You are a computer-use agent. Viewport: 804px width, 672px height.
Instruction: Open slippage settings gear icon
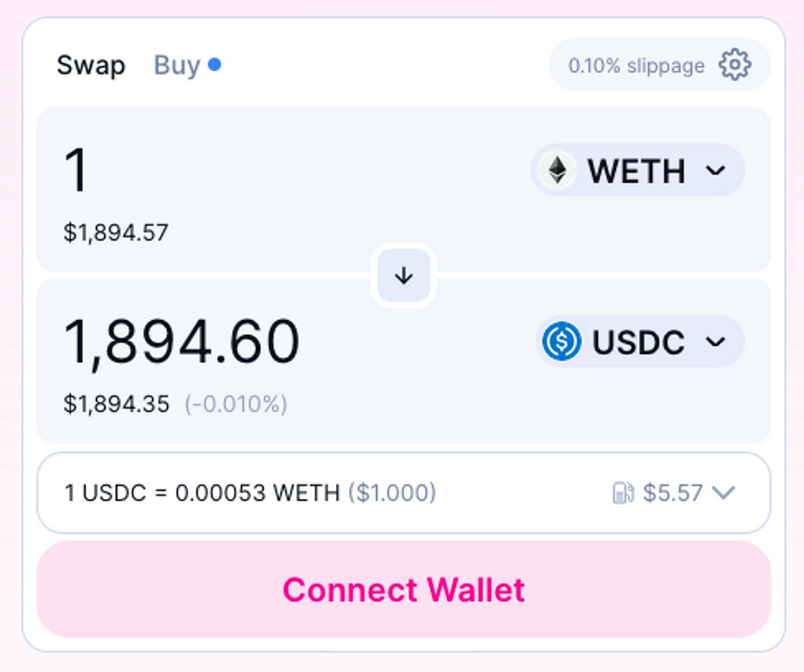(x=735, y=64)
